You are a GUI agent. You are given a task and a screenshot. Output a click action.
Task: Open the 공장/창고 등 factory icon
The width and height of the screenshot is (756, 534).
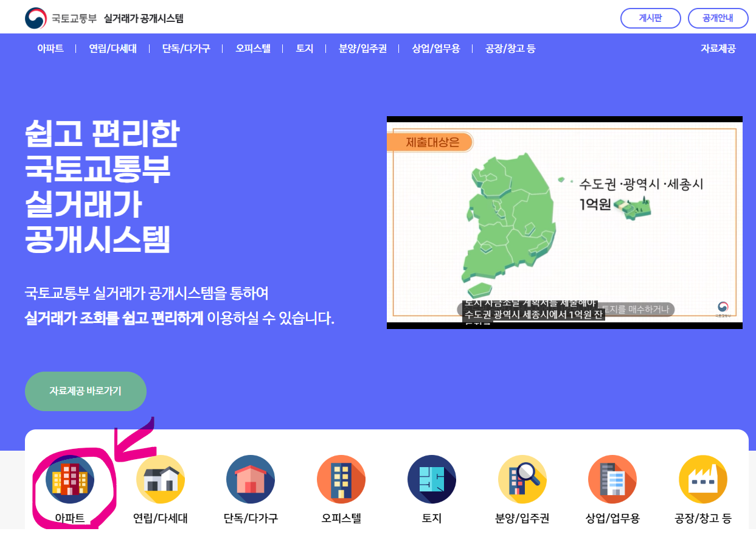pos(703,479)
